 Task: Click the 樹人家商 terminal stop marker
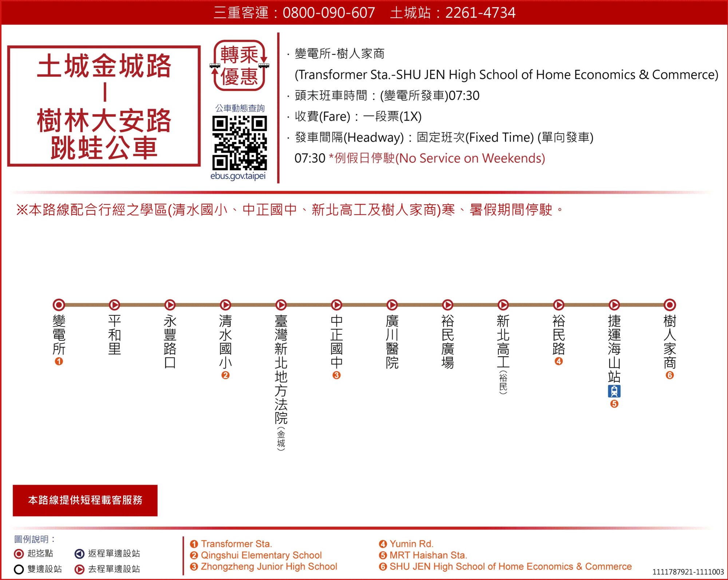(670, 304)
